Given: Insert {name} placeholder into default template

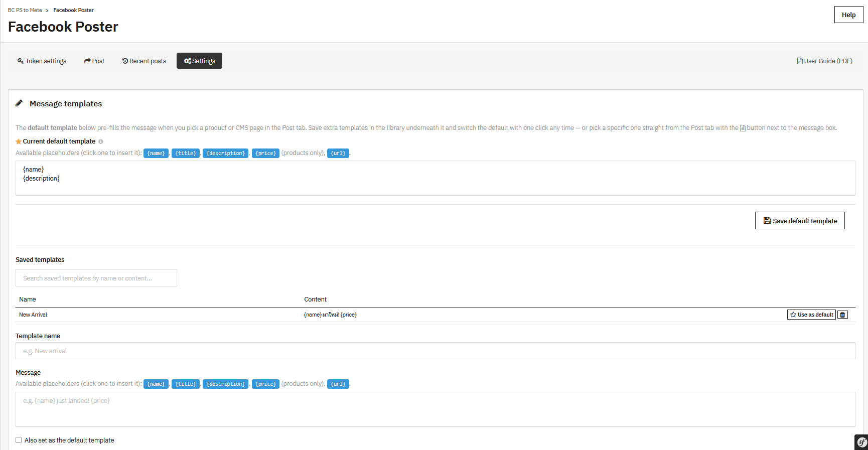Looking at the screenshot, I should point(156,153).
